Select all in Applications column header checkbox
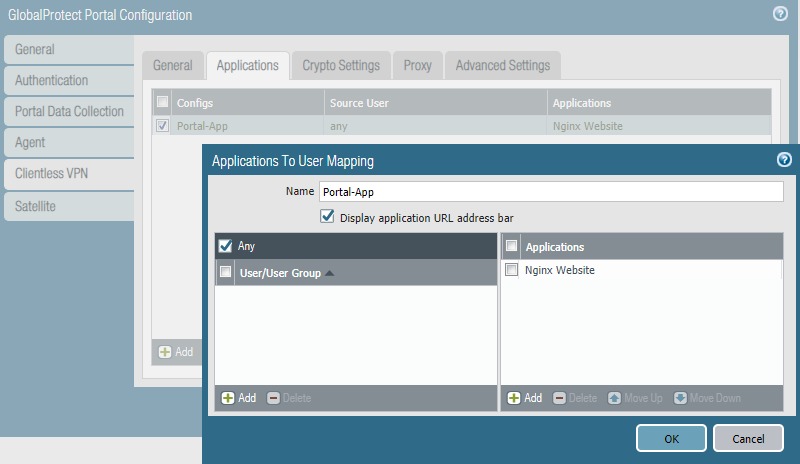Screen dimensions: 800x464 point(512,246)
